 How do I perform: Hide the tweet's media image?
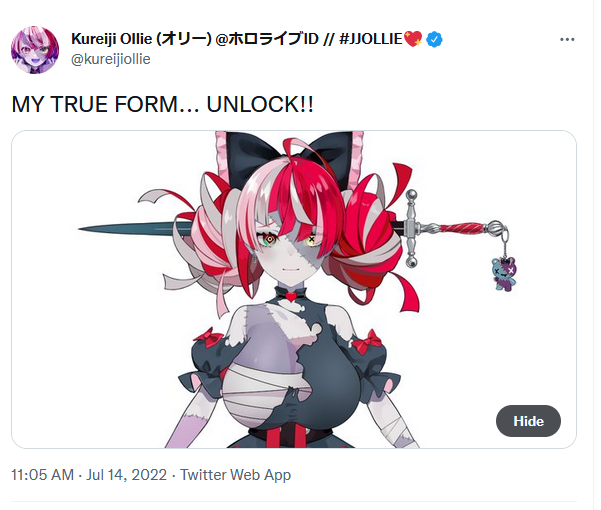tap(528, 421)
